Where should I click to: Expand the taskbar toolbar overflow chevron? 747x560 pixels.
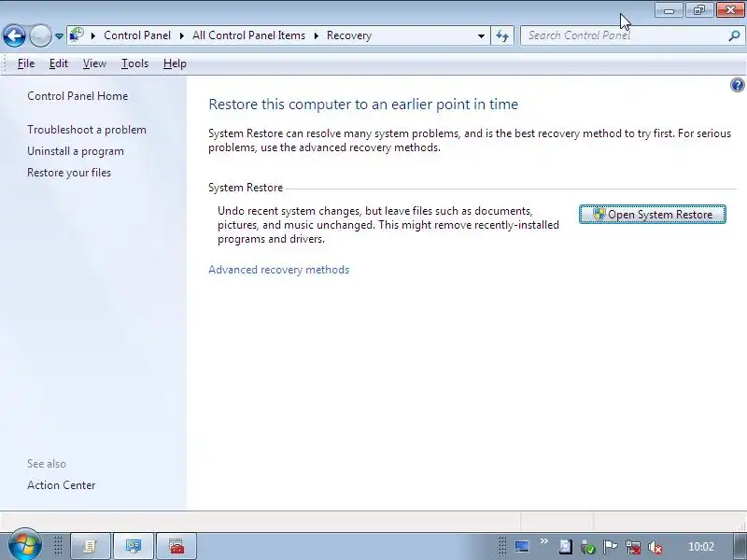pos(544,541)
